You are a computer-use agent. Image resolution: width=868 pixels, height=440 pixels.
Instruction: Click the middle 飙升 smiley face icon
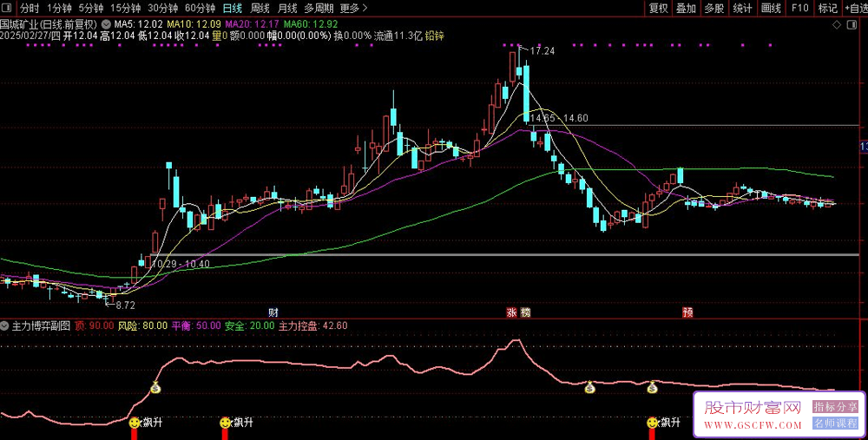pyautogui.click(x=226, y=424)
